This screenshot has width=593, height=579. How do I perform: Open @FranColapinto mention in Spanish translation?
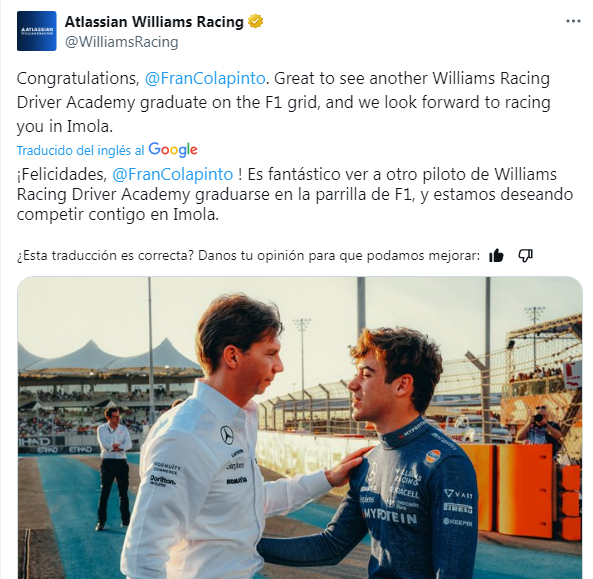[x=172, y=174]
